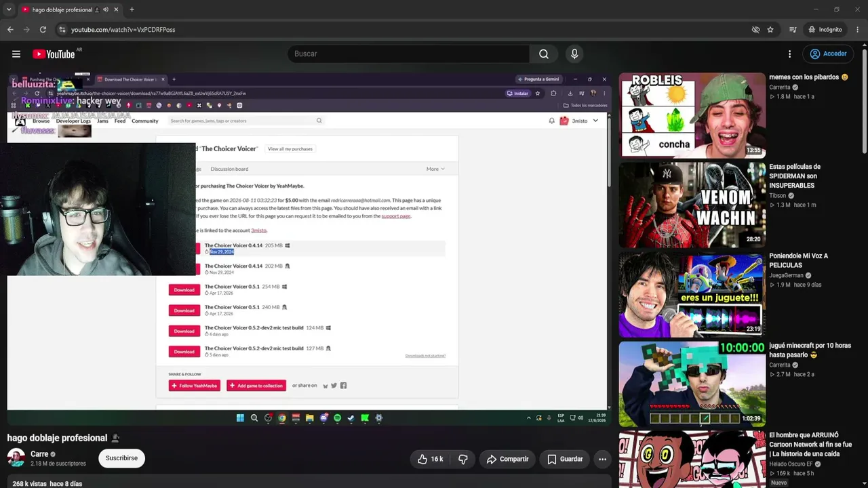Screen dimensions: 868x488
Task: Open more actions menu beside Guardar
Action: coord(602,459)
